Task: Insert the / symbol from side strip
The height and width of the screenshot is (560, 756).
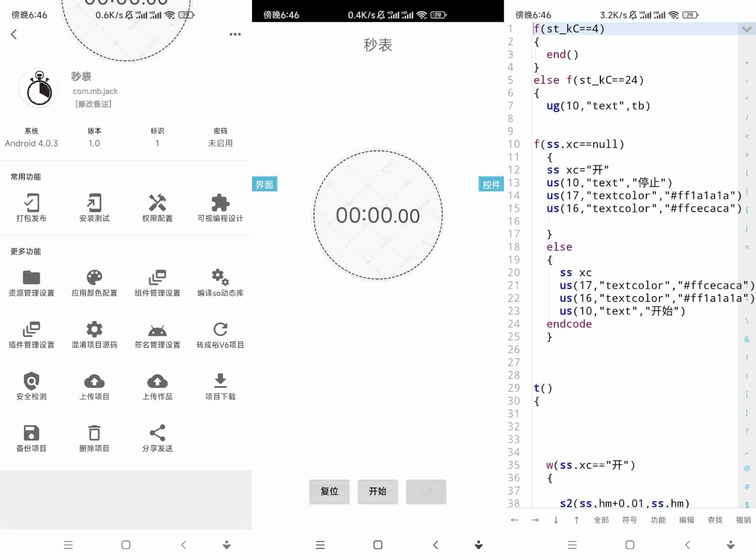Action: point(747,118)
